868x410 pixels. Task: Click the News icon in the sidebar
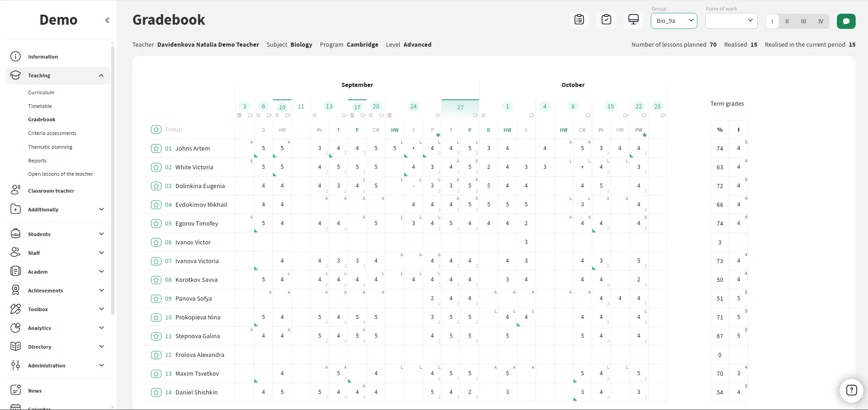coord(16,390)
